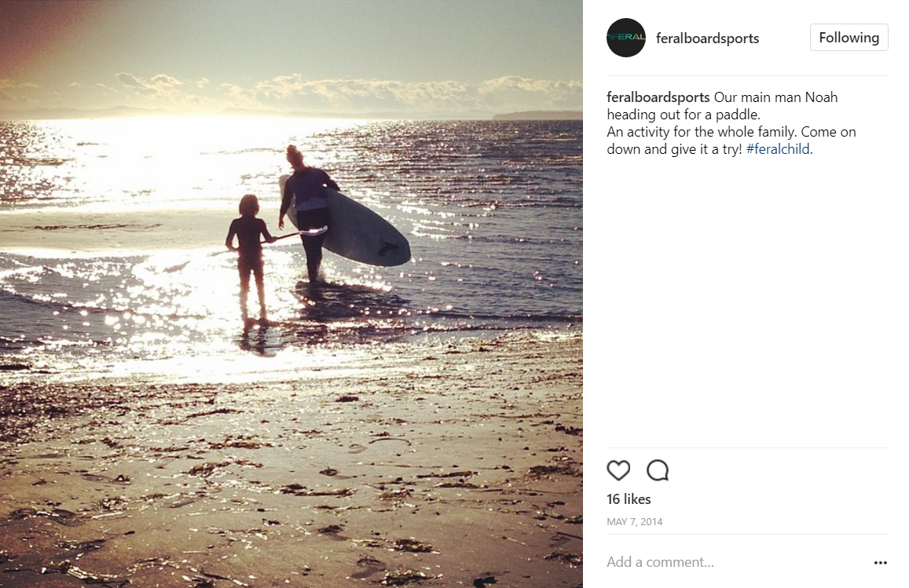
Task: Open feralboardsports username in the caption
Action: coord(658,97)
